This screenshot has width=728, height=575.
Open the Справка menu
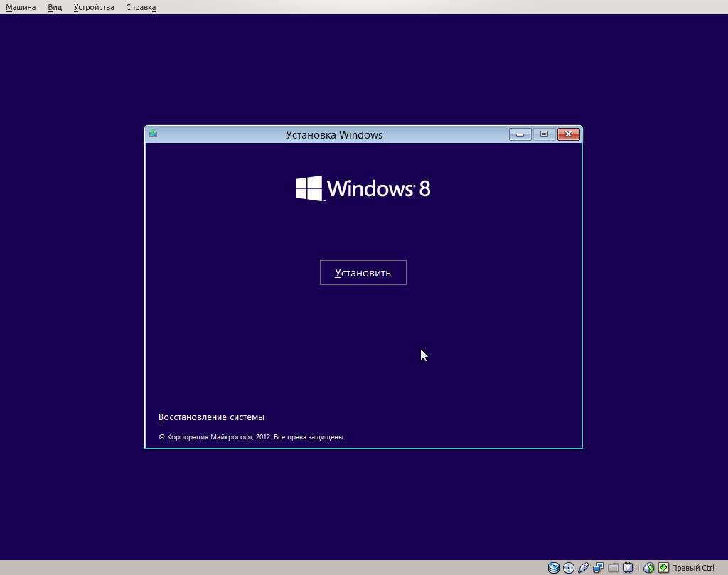(x=140, y=7)
